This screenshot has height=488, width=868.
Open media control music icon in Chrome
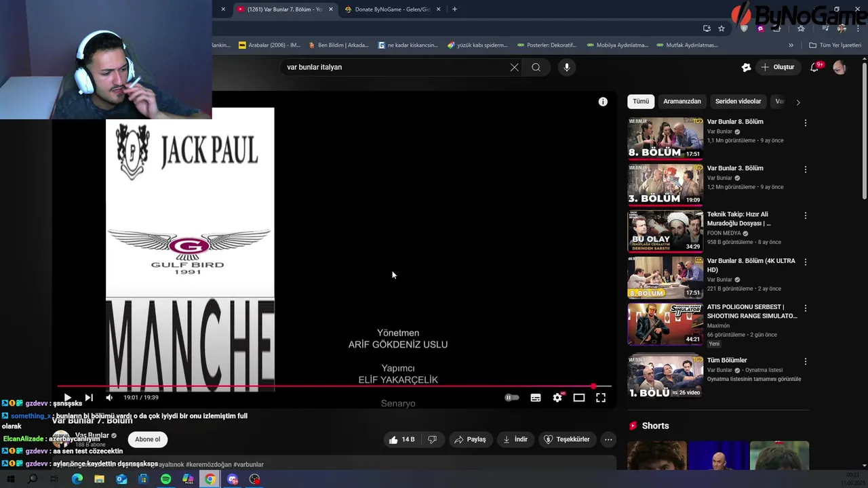pyautogui.click(x=825, y=28)
